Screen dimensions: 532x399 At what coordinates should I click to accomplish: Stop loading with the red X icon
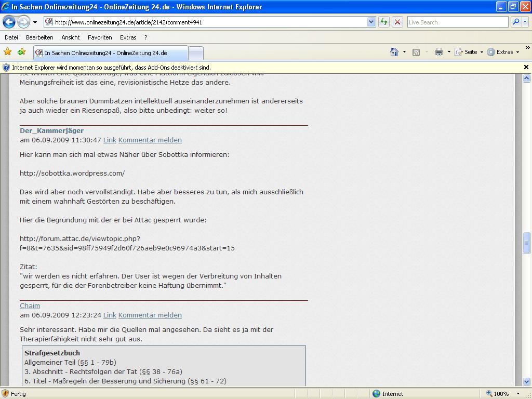click(x=397, y=22)
